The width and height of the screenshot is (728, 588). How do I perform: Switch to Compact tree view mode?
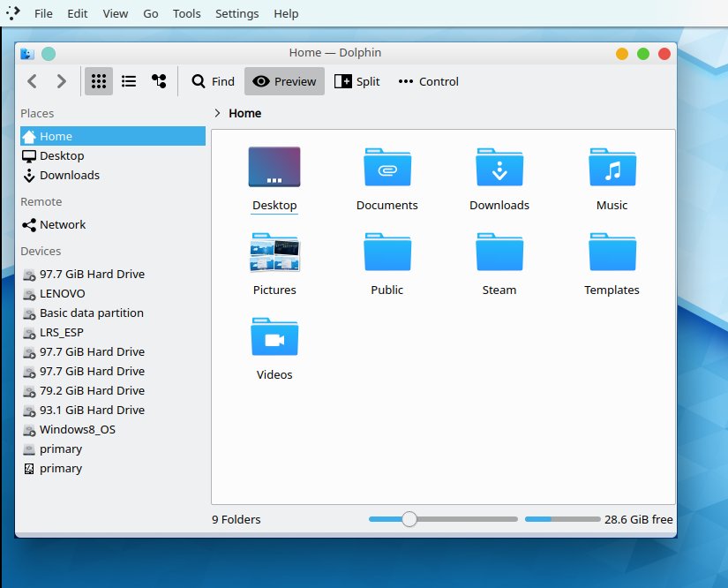159,81
